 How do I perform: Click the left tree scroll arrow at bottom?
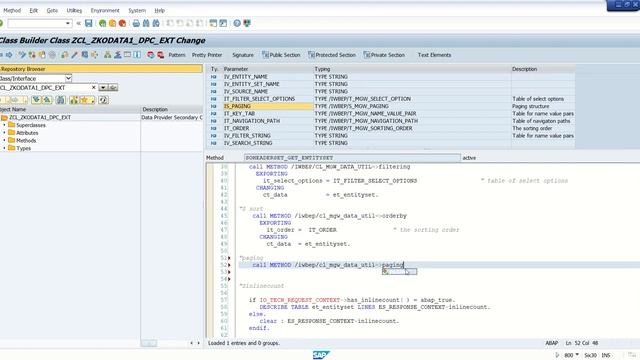coord(191,343)
